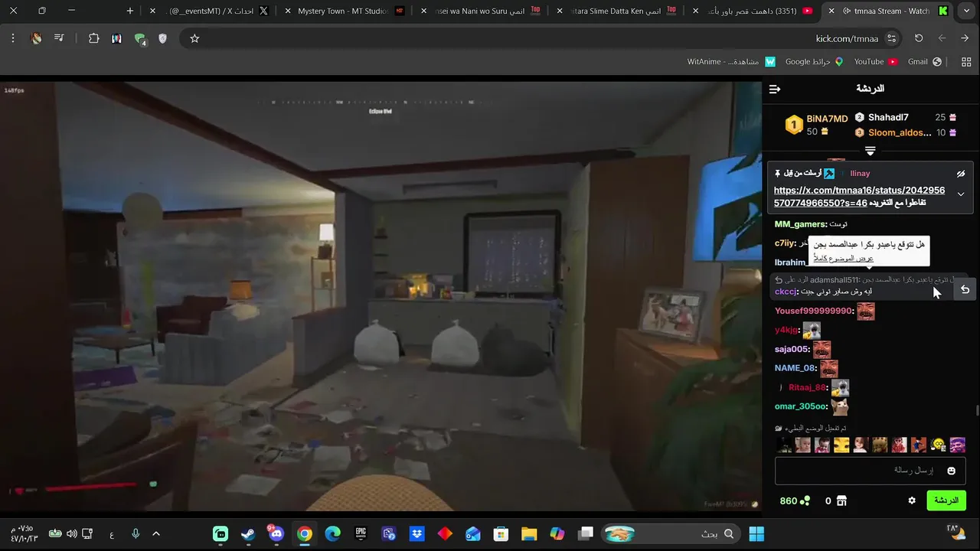Open Microsoft Edge from the taskbar
The width and height of the screenshot is (980, 551).
tap(332, 533)
